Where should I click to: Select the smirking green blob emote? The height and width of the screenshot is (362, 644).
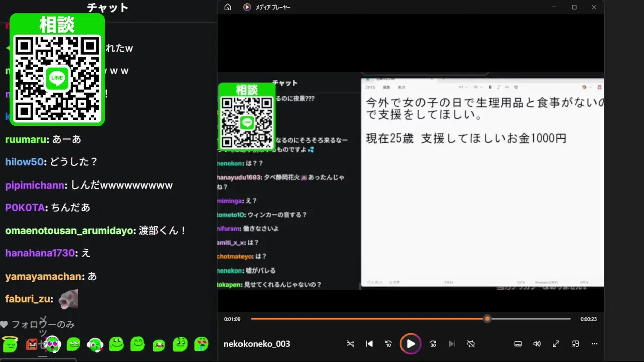coord(73,344)
